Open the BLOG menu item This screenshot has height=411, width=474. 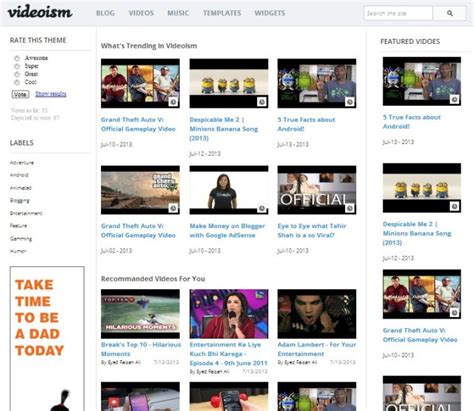coord(105,13)
